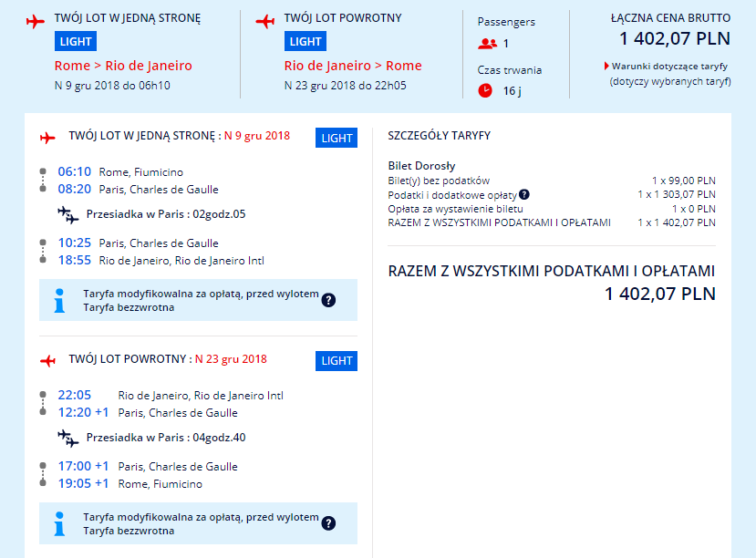Click Przesiadka w Paris : 04godz.40 text

click(x=166, y=438)
